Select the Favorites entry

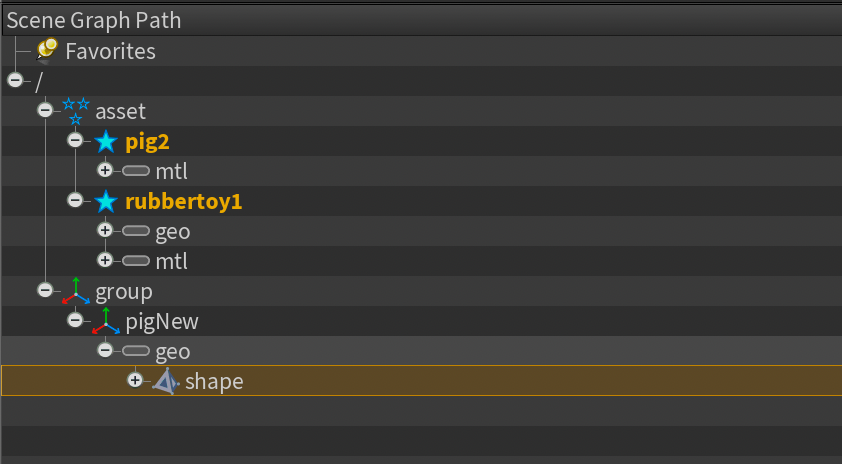click(110, 52)
